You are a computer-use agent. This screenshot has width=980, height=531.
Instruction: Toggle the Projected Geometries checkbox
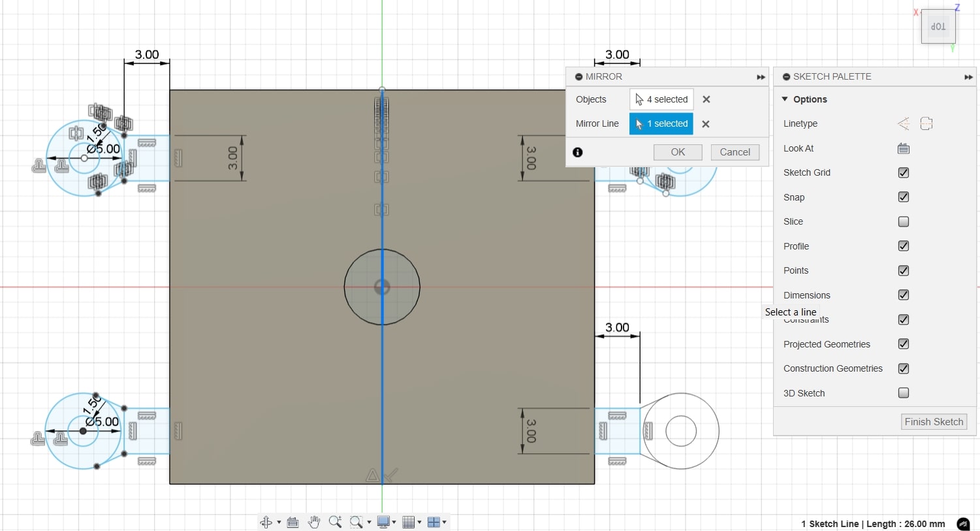pos(904,344)
